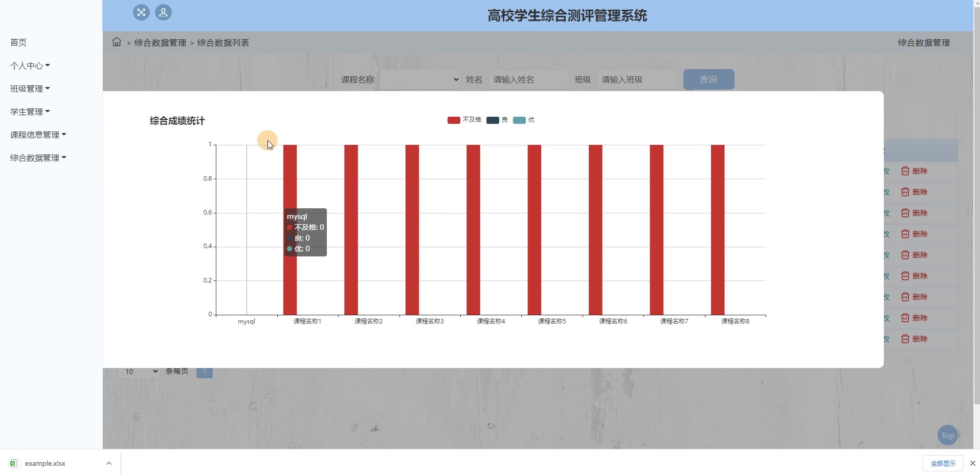
Task: Click the 课程名称1 axis label
Action: [307, 321]
